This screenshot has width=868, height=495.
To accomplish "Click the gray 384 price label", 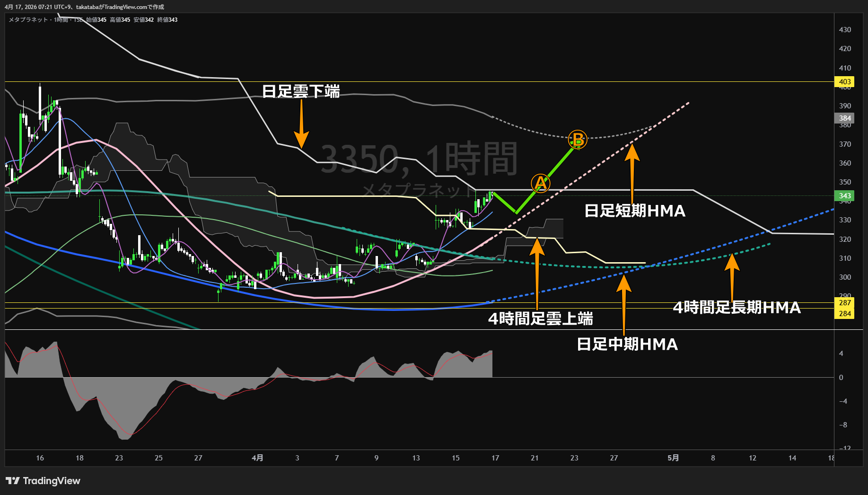I will tap(844, 118).
